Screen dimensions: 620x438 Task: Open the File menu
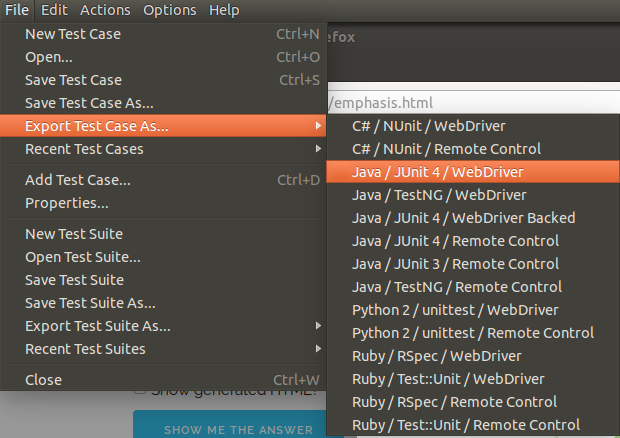tap(17, 10)
